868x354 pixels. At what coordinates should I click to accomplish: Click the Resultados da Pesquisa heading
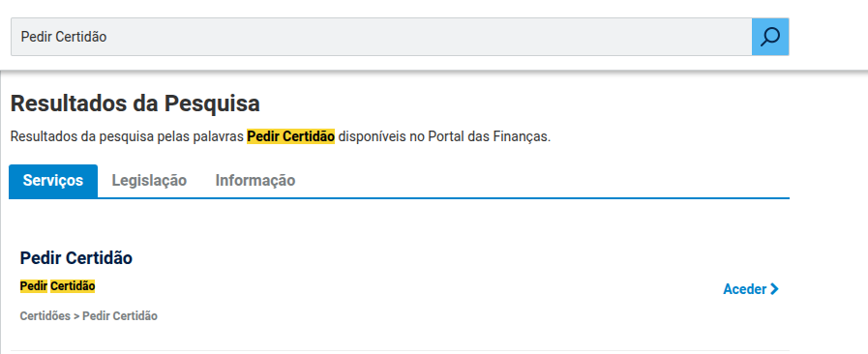(x=135, y=103)
